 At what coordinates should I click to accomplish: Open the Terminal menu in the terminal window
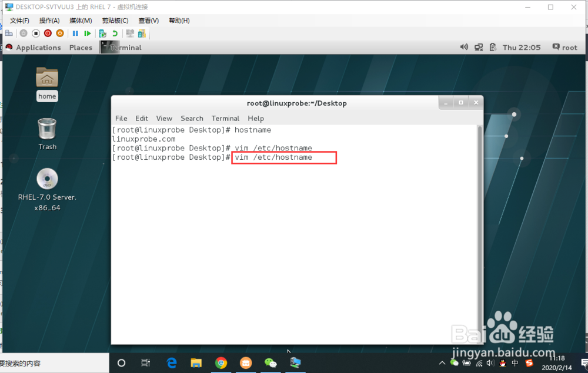pyautogui.click(x=225, y=118)
